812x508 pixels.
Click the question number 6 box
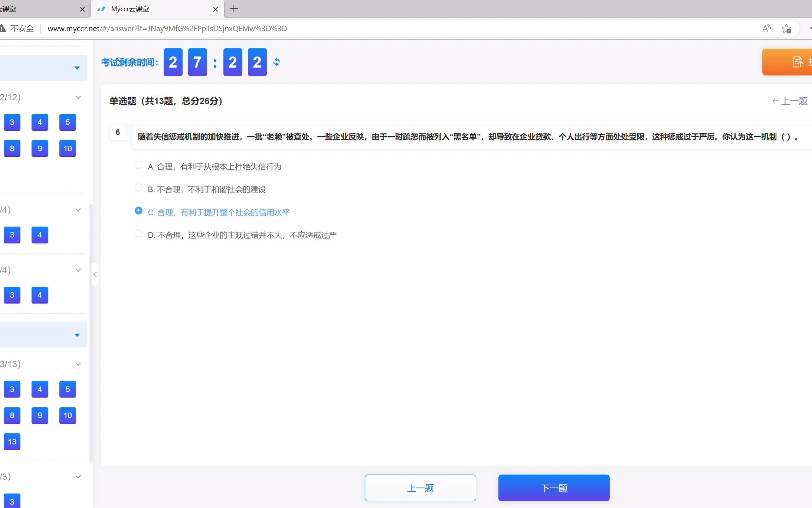(x=118, y=132)
